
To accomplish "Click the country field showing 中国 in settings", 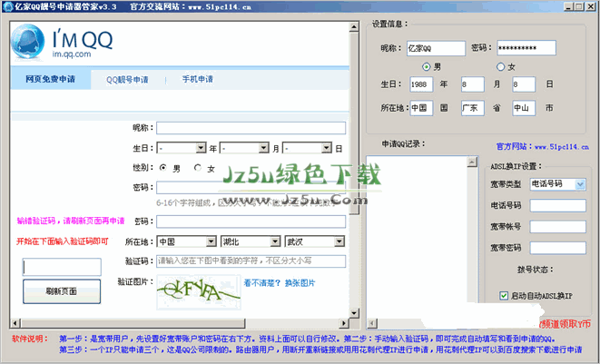I will coord(421,108).
